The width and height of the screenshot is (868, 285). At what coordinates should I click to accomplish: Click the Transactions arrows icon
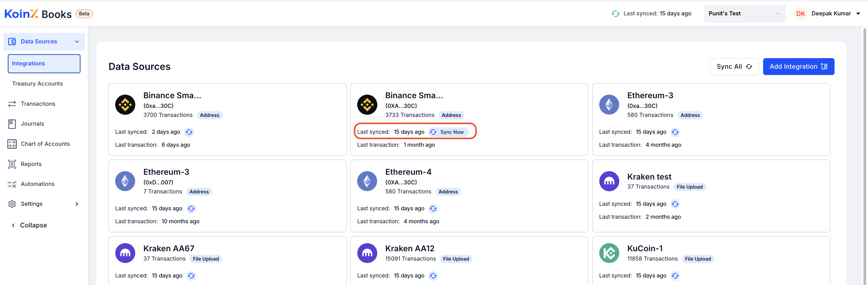[12, 104]
